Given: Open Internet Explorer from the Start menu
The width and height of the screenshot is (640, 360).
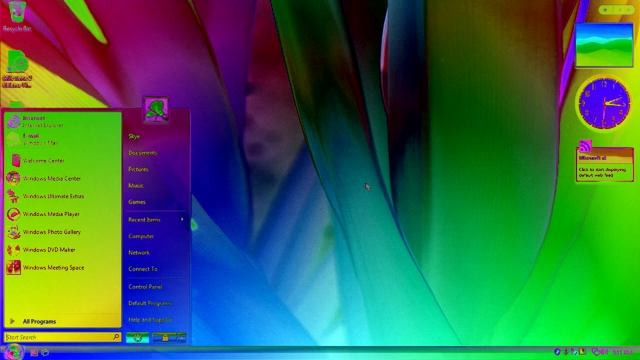Looking at the screenshot, I should pos(62,121).
